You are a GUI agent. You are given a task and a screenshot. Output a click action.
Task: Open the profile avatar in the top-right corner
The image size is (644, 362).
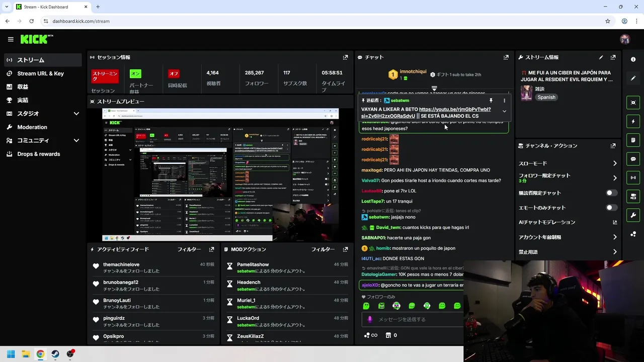[x=625, y=39]
